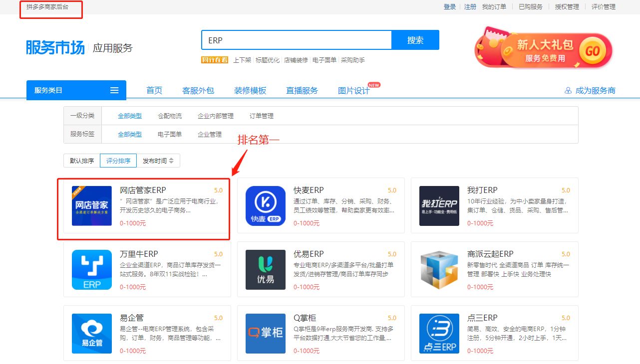Select 评分排序 sorting
This screenshot has width=640, height=364.
coord(118,161)
